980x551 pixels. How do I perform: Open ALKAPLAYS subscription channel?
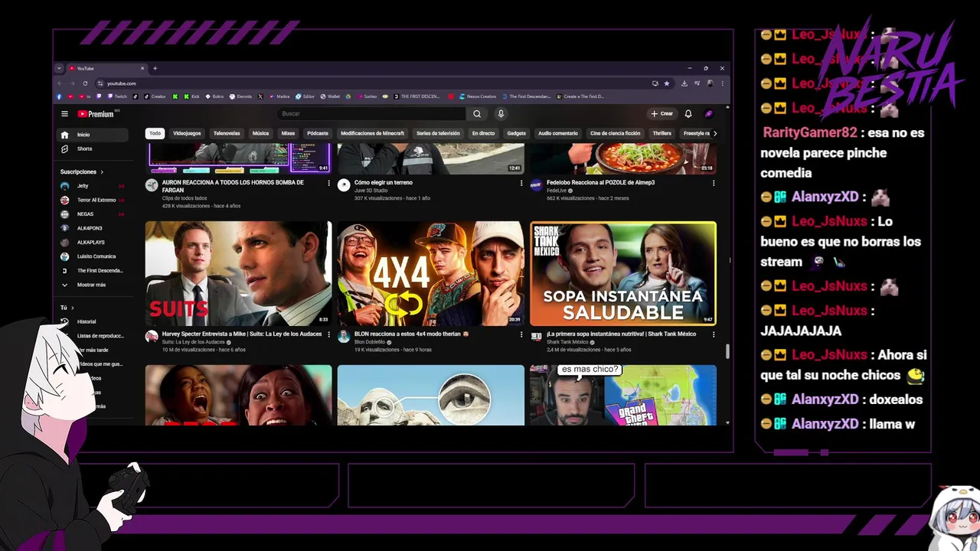93,243
